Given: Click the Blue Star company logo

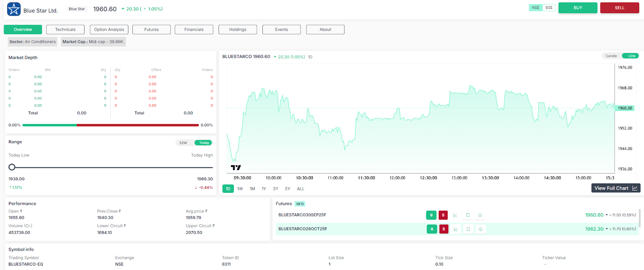Looking at the screenshot, I should tap(14, 9).
